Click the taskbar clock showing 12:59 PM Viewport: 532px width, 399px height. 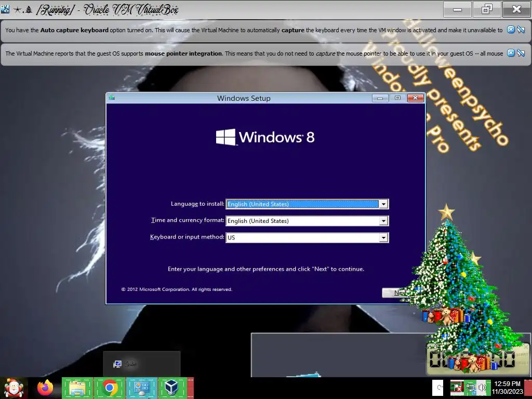tap(508, 388)
